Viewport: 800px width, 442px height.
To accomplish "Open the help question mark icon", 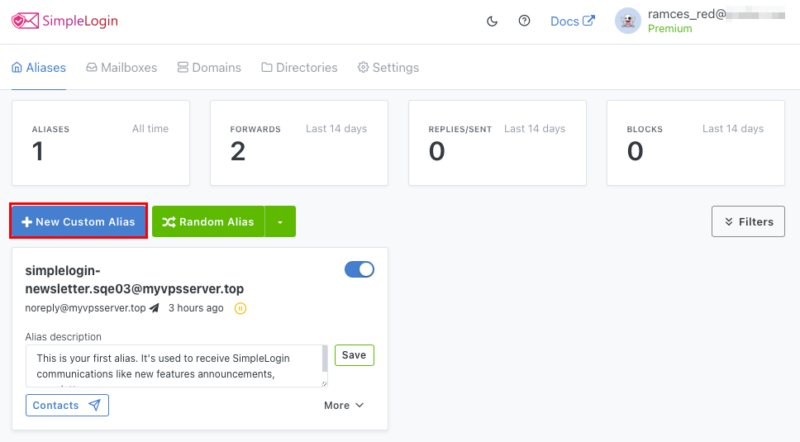I will [524, 21].
